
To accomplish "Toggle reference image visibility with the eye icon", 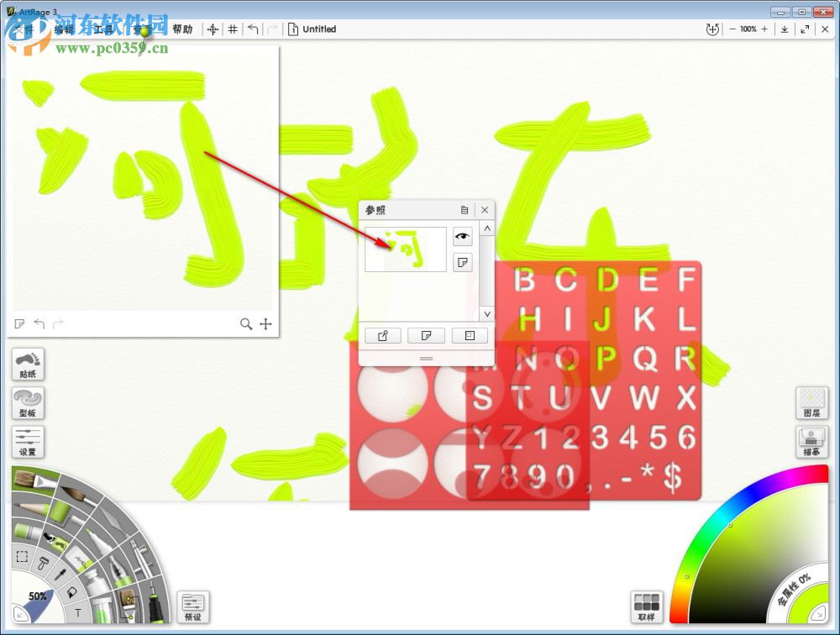I will [x=462, y=236].
